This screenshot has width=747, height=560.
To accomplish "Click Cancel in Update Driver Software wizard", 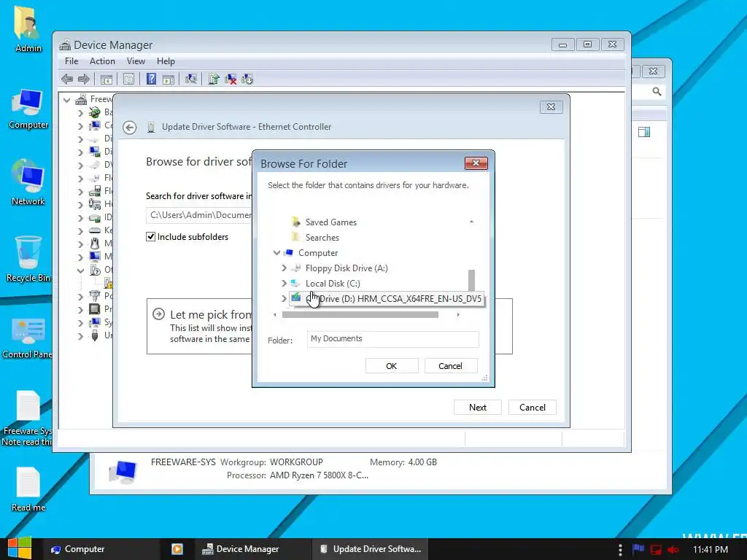I will pyautogui.click(x=532, y=407).
